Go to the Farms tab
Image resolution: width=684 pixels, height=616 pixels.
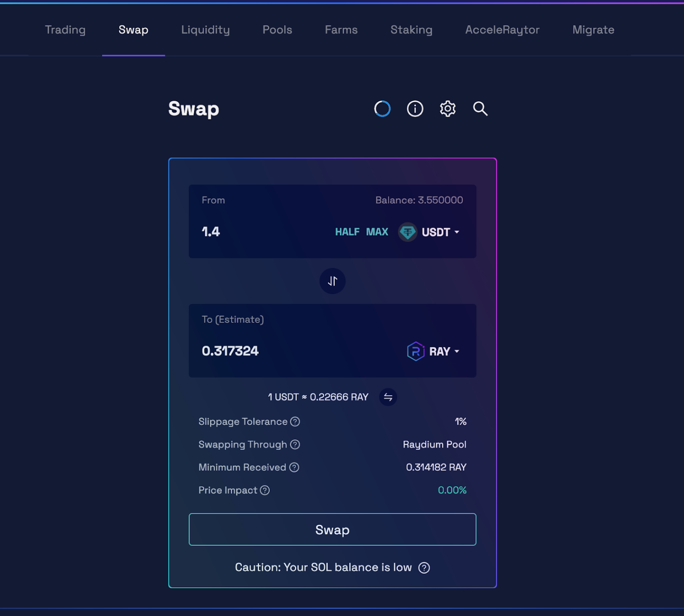(341, 30)
